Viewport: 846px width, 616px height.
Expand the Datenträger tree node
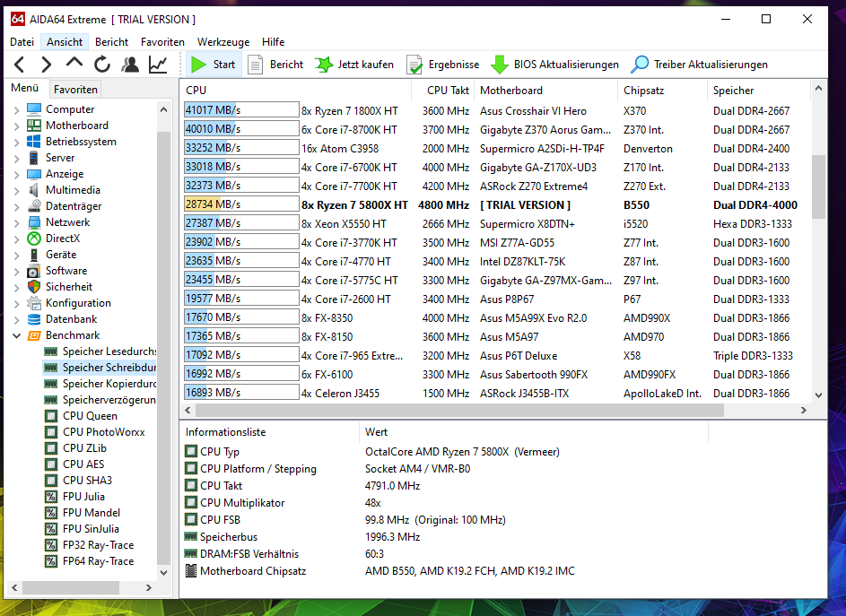click(x=16, y=206)
